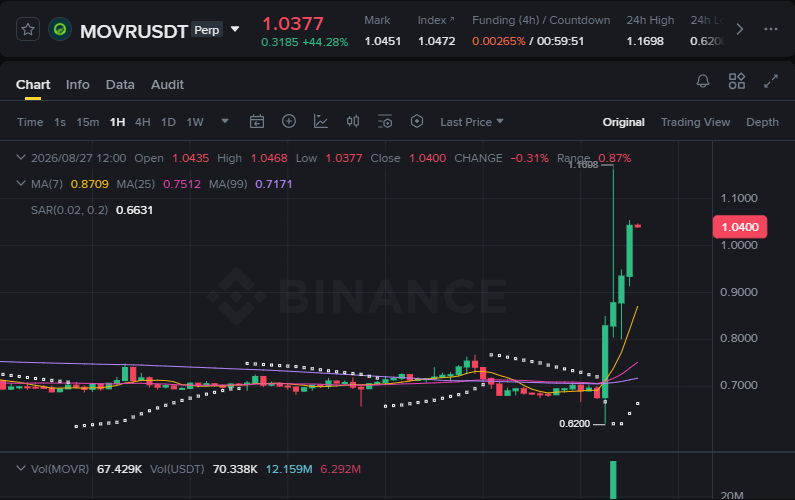
Task: Switch to the Data tab
Action: pyautogui.click(x=120, y=85)
